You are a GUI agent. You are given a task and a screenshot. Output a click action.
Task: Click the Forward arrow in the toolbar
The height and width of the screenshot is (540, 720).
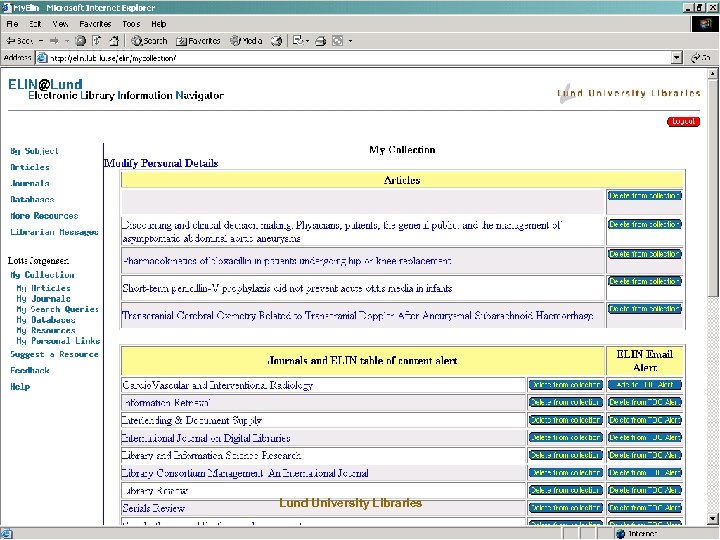pos(54,41)
